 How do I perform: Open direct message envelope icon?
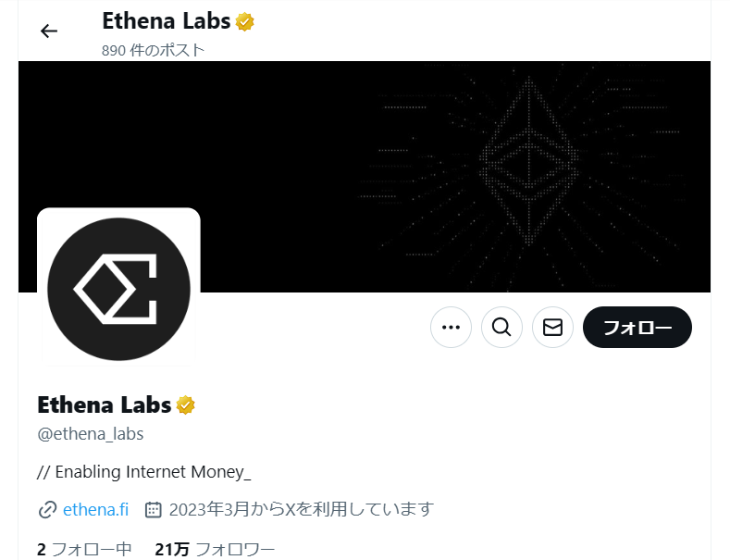coord(552,327)
